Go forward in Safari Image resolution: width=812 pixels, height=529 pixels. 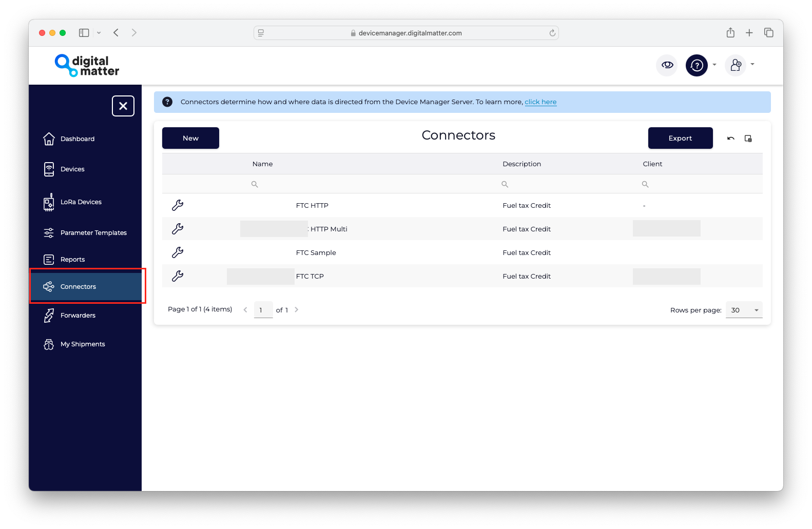coord(134,33)
